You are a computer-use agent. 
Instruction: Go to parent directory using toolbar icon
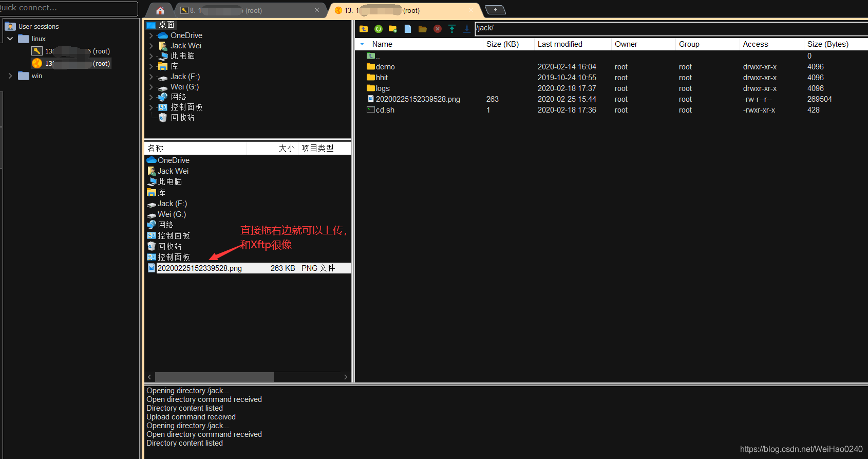coord(364,29)
